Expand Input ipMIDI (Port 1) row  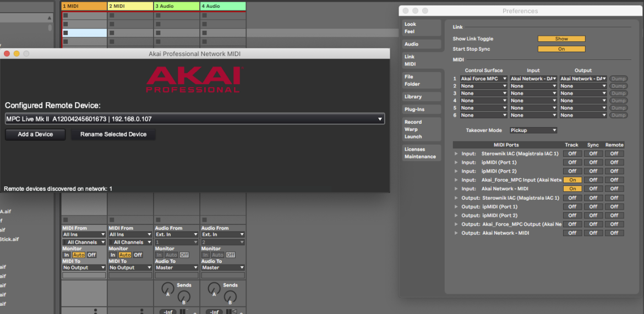(x=456, y=162)
